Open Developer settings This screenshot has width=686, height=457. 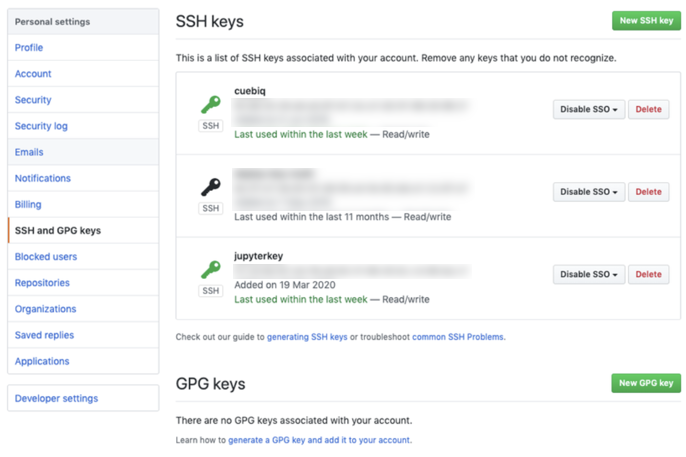[56, 398]
